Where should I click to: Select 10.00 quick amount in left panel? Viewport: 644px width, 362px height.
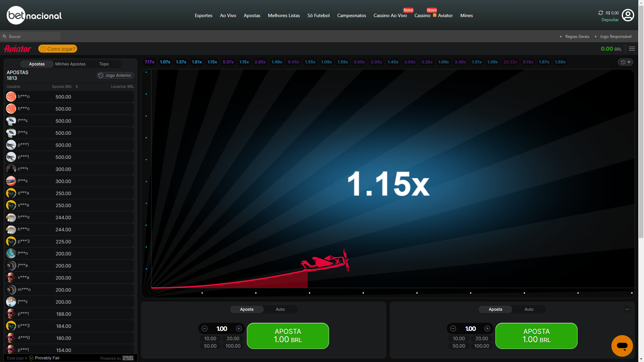click(210, 339)
